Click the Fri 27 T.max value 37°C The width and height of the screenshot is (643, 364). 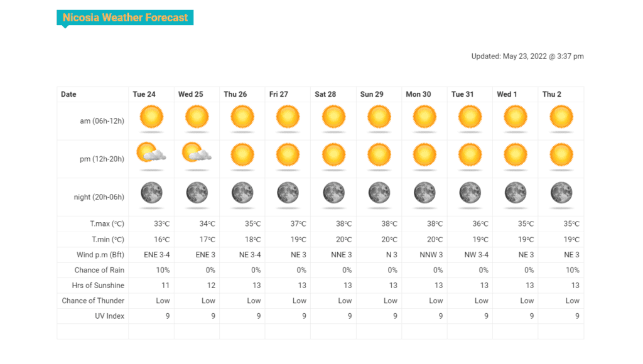[x=298, y=224]
